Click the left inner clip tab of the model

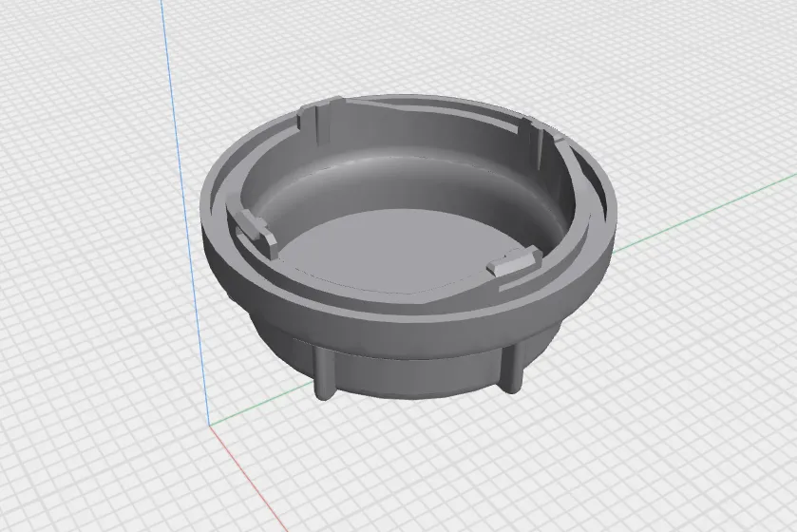click(x=256, y=232)
